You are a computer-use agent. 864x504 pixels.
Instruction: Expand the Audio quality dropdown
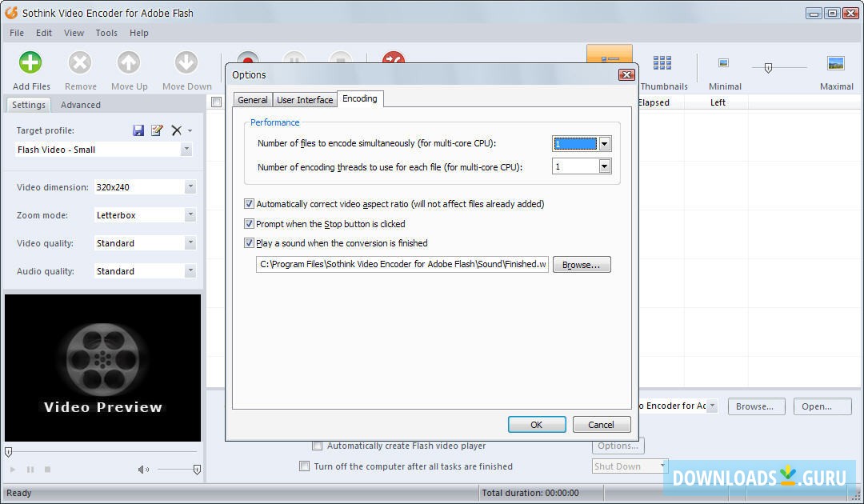point(190,270)
